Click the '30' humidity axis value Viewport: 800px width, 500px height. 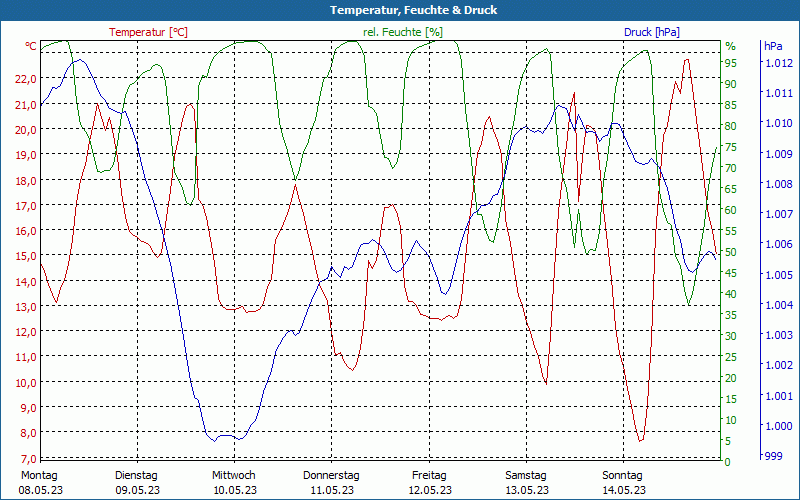pos(731,336)
